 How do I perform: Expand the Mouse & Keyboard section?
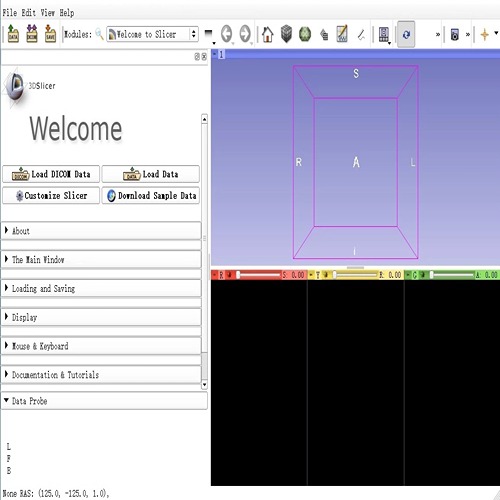tap(101, 346)
